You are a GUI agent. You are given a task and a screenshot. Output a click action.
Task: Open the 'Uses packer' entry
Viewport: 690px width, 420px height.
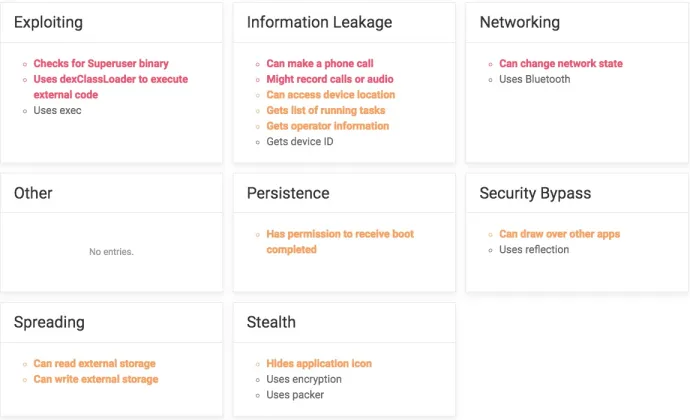point(295,395)
